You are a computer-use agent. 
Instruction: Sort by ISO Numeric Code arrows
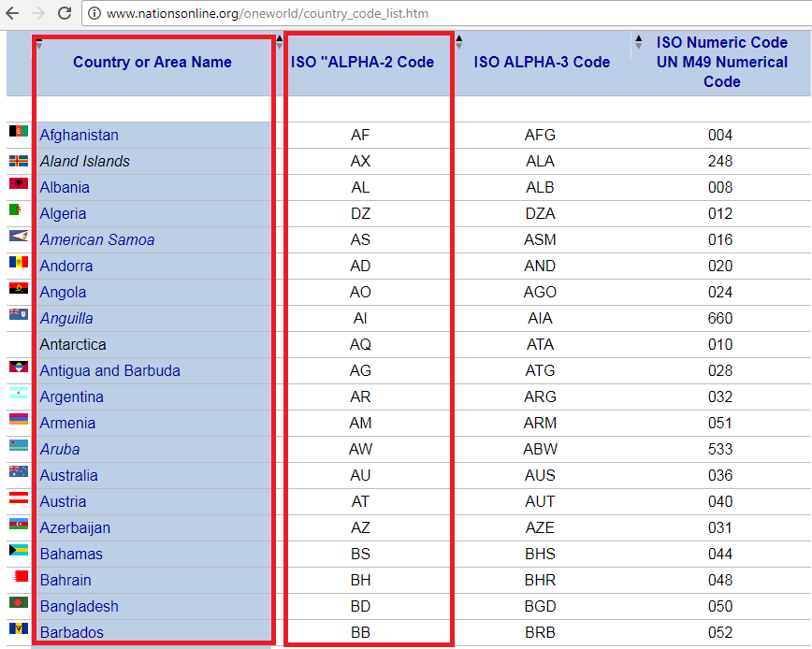[x=638, y=42]
